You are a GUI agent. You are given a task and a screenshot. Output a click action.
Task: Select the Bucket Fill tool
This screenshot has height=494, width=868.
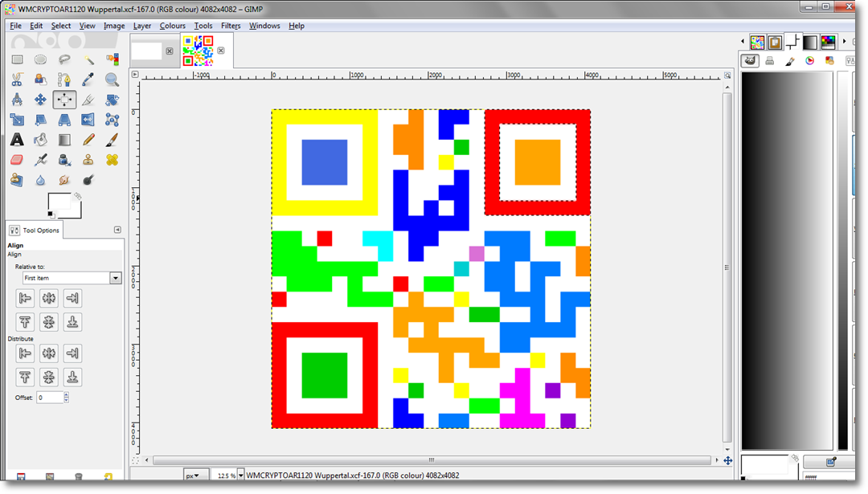pyautogui.click(x=40, y=140)
